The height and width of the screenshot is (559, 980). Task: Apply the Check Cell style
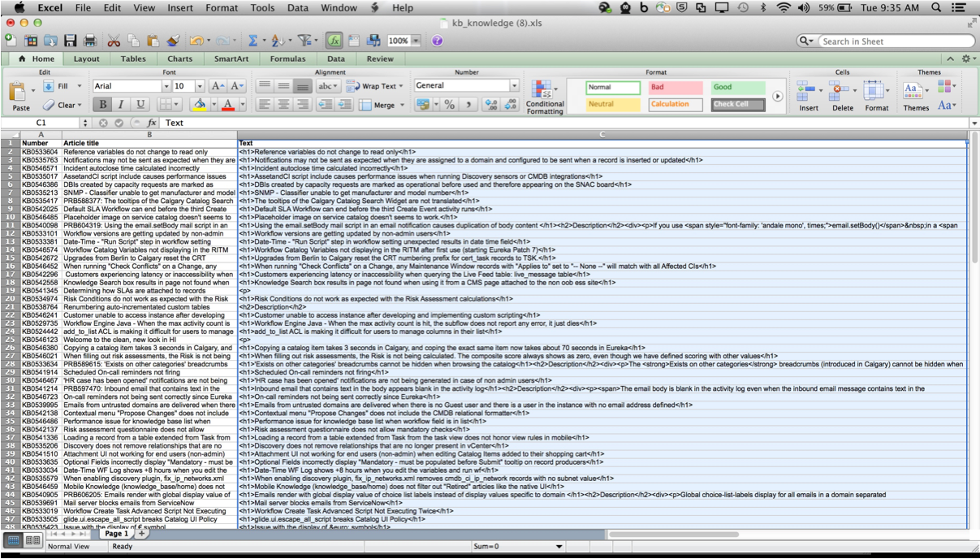[738, 104]
